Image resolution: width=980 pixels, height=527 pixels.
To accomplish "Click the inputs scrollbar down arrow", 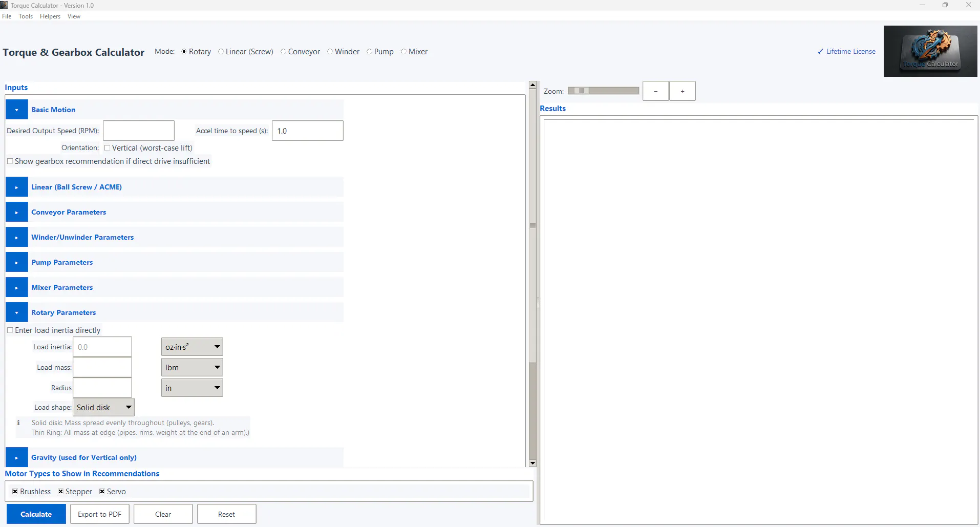I will pos(532,463).
